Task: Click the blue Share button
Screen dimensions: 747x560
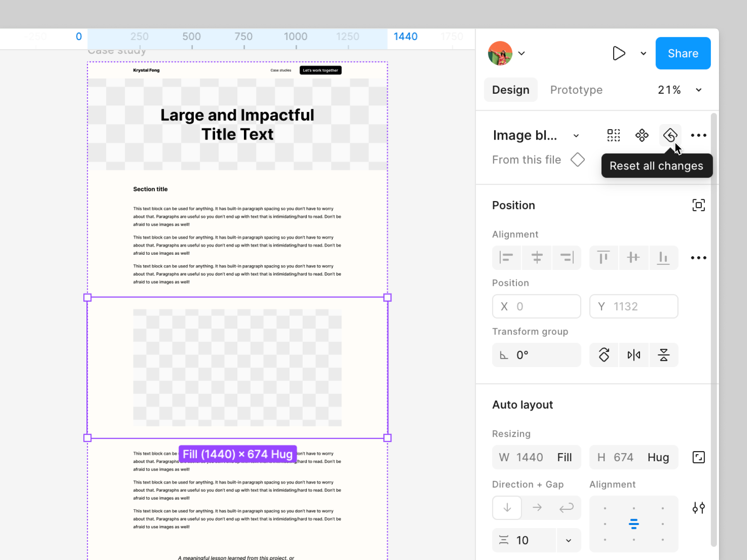Action: 683,53
